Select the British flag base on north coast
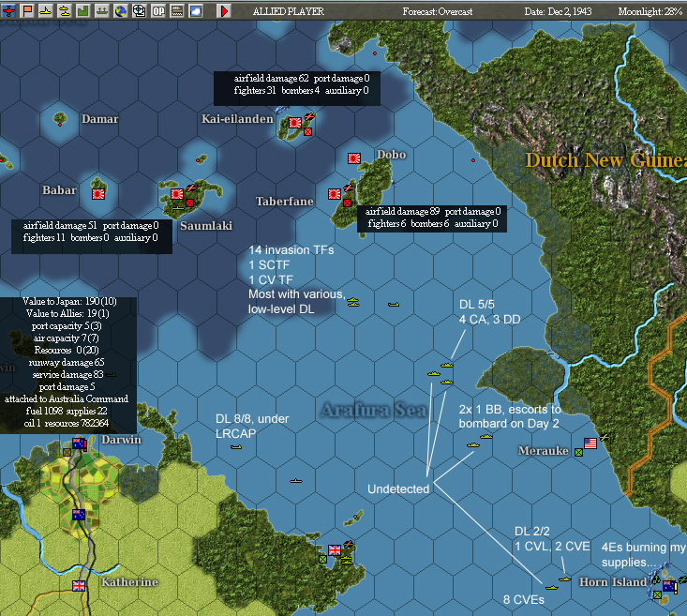This screenshot has height=616, width=687. [x=335, y=550]
